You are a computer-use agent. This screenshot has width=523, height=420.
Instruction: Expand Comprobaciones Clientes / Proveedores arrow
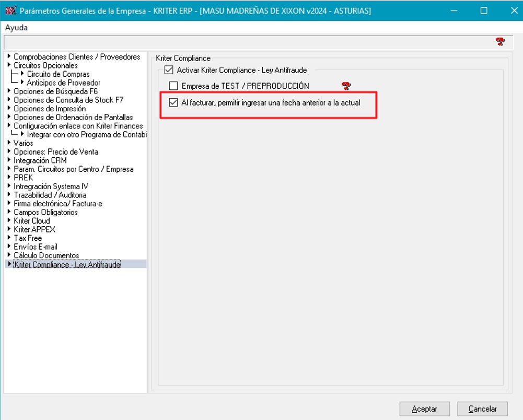(x=9, y=56)
